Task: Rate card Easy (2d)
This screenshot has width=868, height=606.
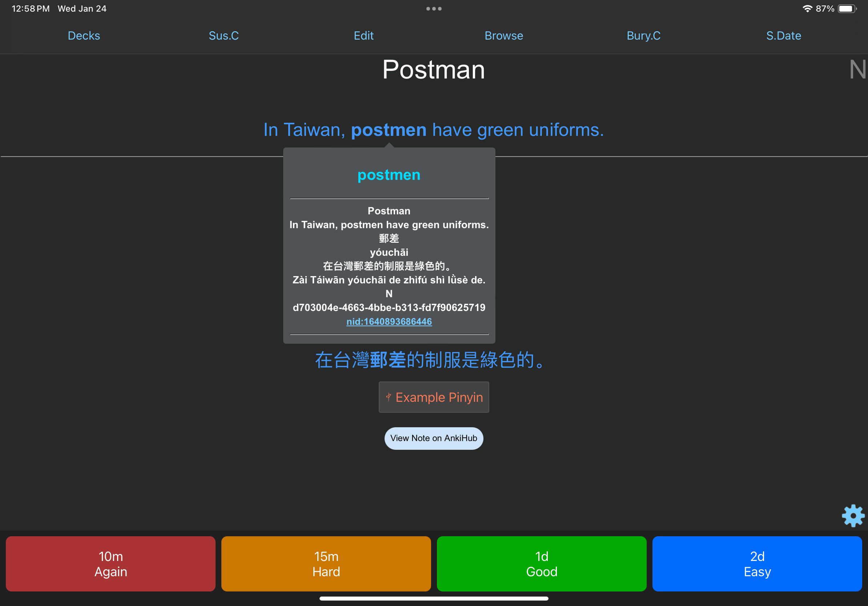Action: (757, 564)
